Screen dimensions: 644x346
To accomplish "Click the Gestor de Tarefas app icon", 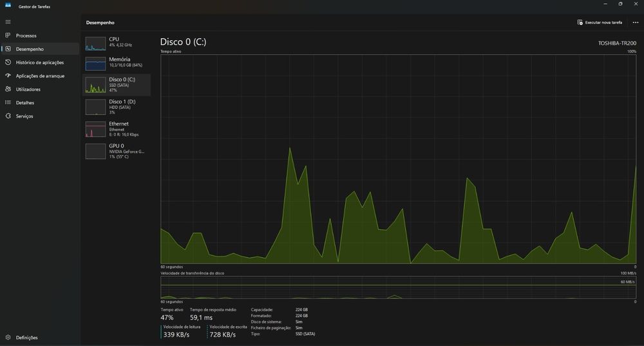I will (x=8, y=5).
